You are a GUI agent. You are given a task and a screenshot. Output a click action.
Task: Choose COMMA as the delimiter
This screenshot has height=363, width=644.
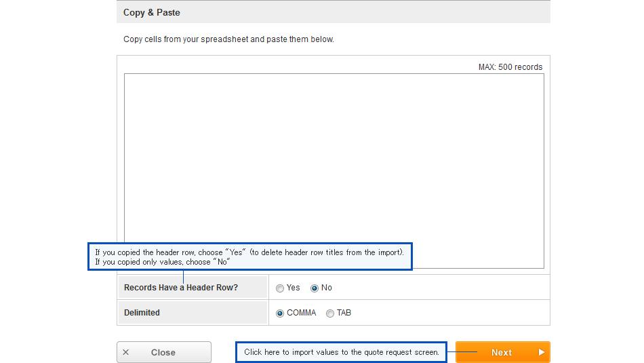pos(280,313)
